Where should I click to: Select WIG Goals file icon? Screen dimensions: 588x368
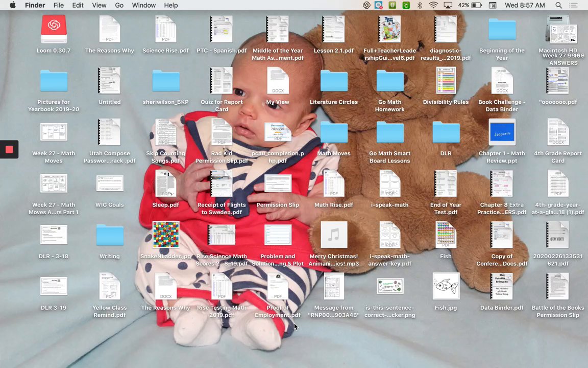point(110,183)
